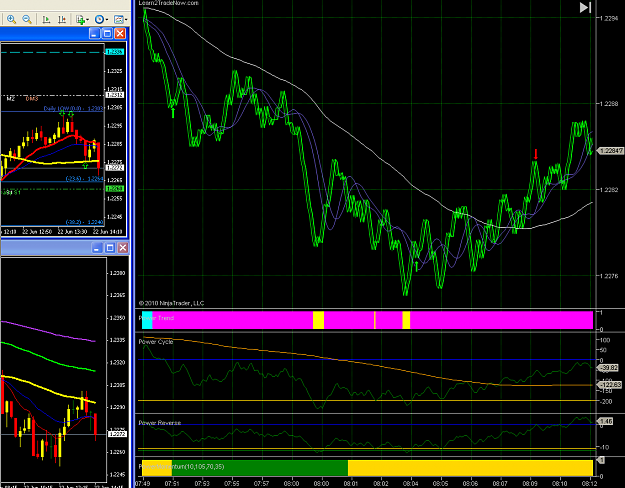Screen dimensions: 625x488
Task: Zoom out using the magnifier minus icon
Action: click(27, 19)
